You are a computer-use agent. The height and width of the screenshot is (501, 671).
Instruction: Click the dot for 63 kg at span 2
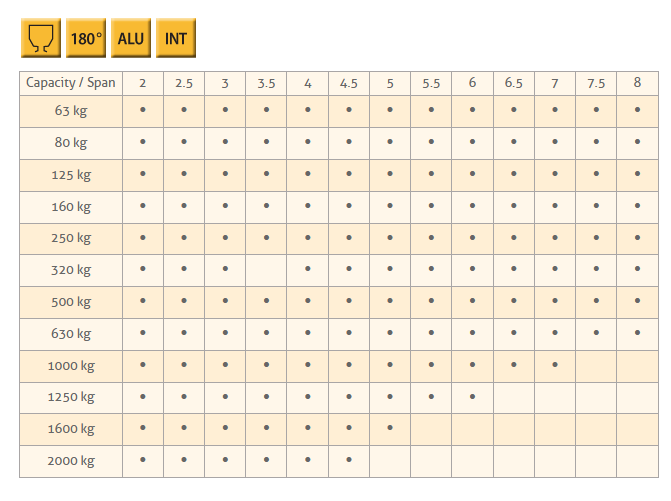143,110
